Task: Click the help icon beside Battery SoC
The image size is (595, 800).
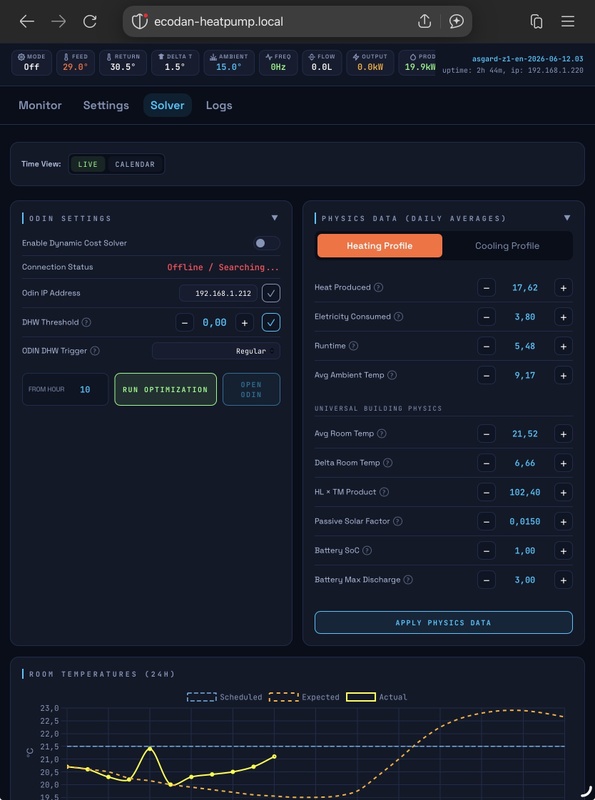Action: 367,550
